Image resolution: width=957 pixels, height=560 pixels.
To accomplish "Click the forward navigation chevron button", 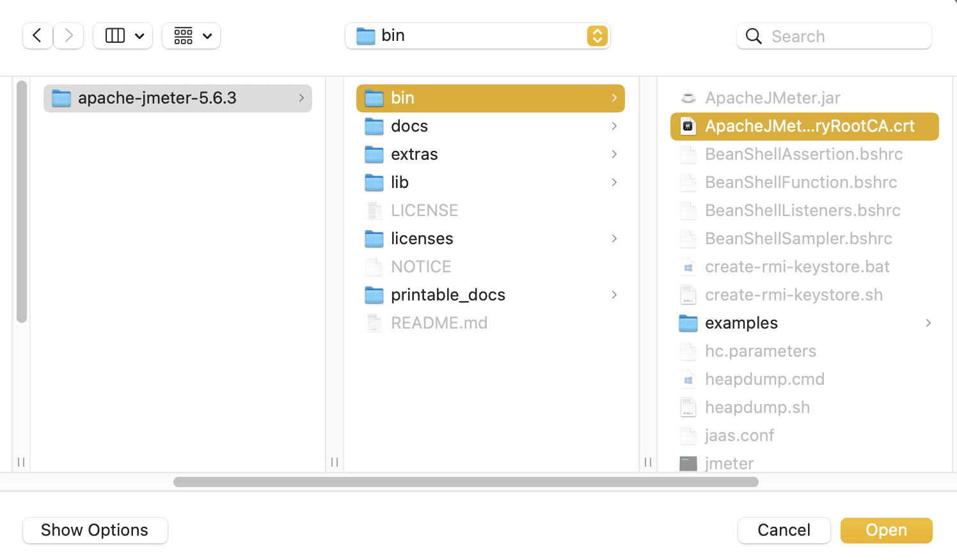I will [x=69, y=36].
